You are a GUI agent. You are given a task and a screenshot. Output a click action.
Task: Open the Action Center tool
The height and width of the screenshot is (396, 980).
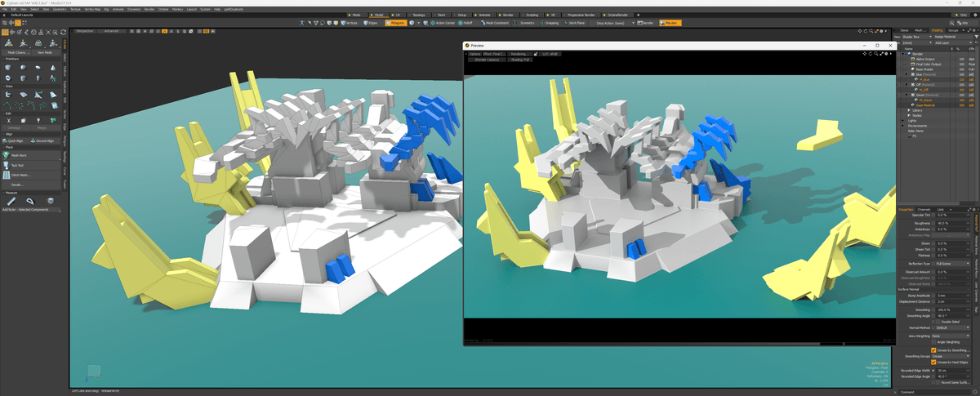click(x=443, y=23)
